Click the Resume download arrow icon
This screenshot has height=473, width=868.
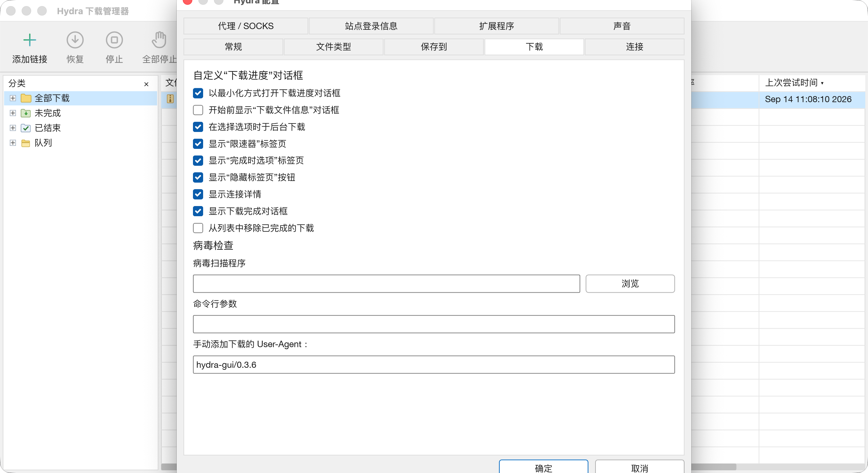(x=75, y=40)
